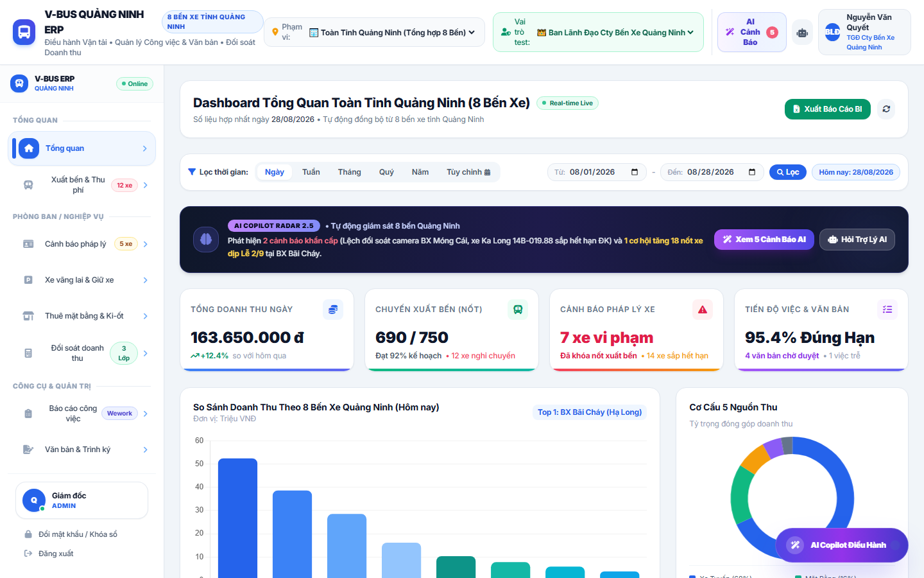924x578 pixels.
Task: Select the Năm time filter tab
Action: pos(420,172)
